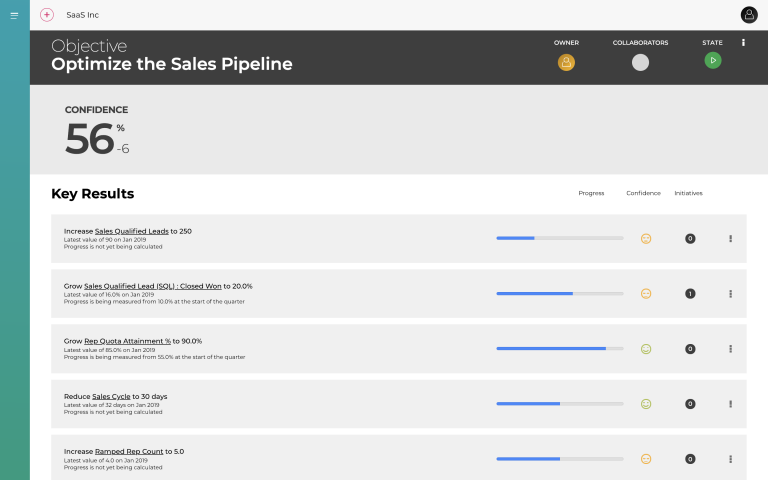Click the Key Results heading
768x480 pixels.
[93, 194]
